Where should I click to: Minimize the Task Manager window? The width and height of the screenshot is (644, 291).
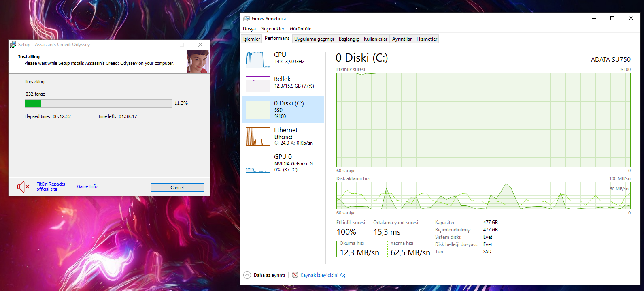tap(594, 18)
